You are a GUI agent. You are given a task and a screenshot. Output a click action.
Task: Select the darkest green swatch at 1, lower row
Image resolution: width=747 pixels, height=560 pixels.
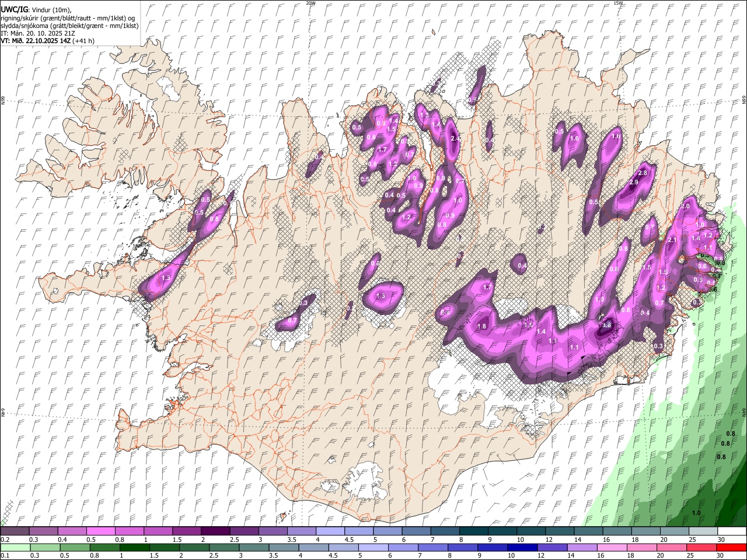134,548
